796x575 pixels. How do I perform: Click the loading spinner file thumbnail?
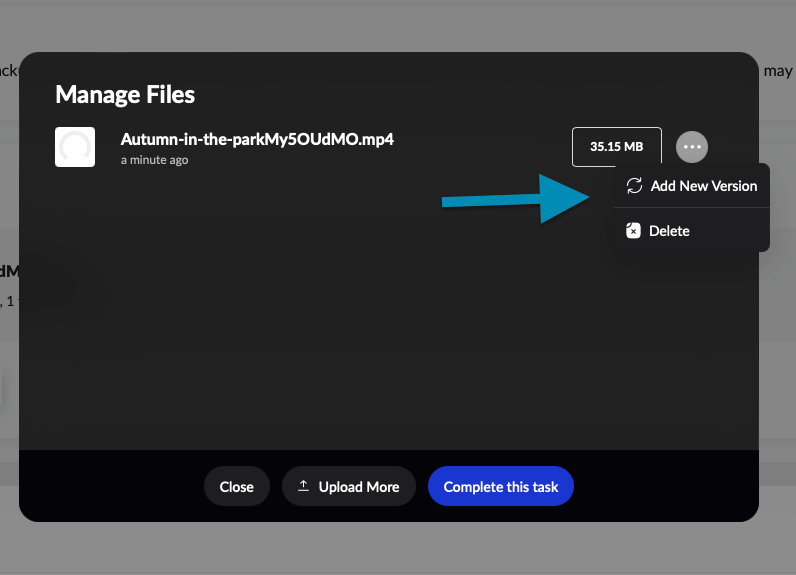coord(75,147)
